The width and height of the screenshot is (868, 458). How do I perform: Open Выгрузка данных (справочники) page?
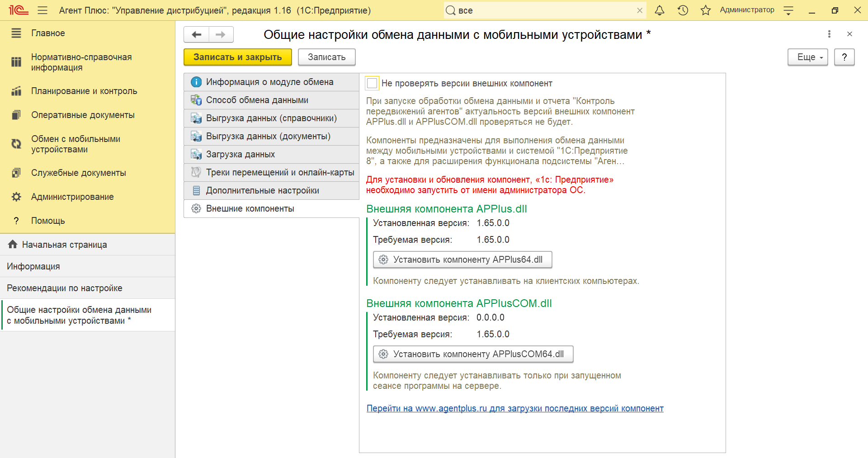click(271, 118)
